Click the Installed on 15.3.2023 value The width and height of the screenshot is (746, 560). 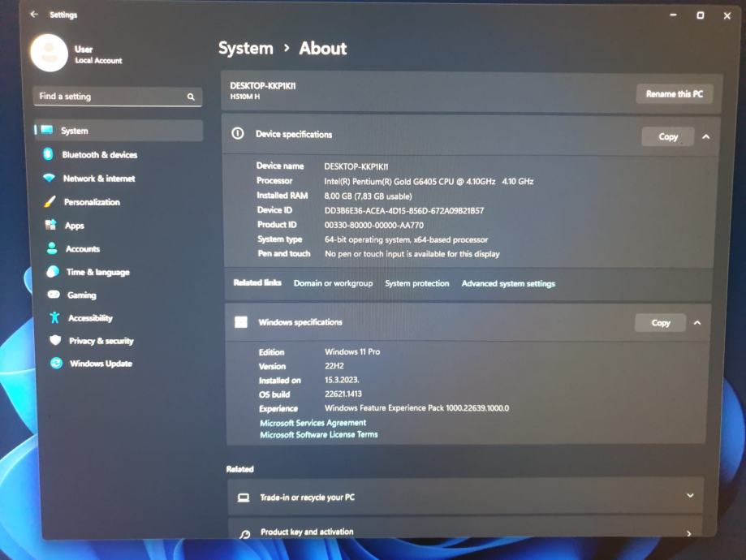[x=342, y=380]
